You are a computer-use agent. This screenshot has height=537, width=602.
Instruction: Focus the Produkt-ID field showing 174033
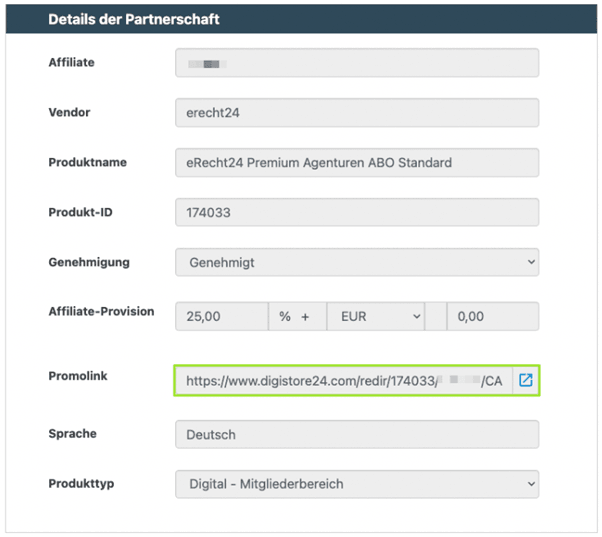point(357,212)
